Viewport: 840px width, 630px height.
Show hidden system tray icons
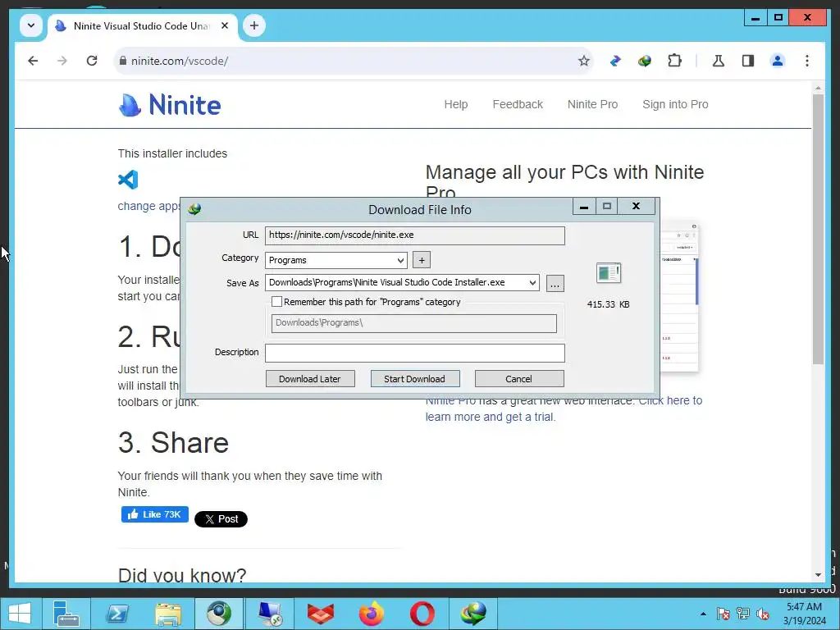tap(703, 614)
